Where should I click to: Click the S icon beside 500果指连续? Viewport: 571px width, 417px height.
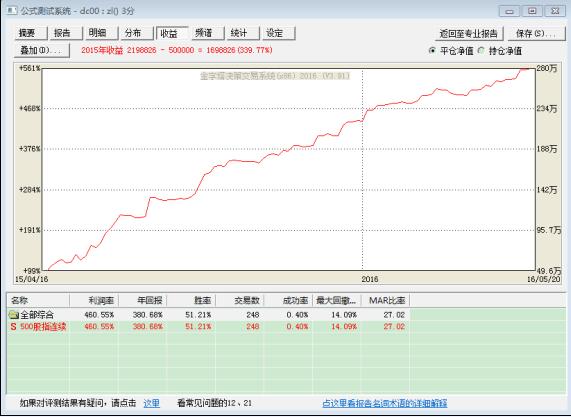(13, 327)
